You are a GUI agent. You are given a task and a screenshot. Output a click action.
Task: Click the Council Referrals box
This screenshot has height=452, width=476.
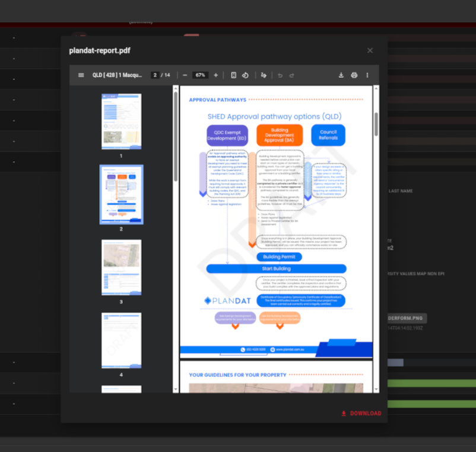pyautogui.click(x=328, y=135)
